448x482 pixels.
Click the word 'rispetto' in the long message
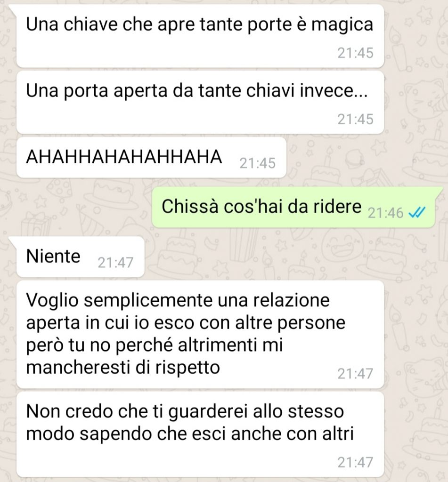pyautogui.click(x=187, y=368)
